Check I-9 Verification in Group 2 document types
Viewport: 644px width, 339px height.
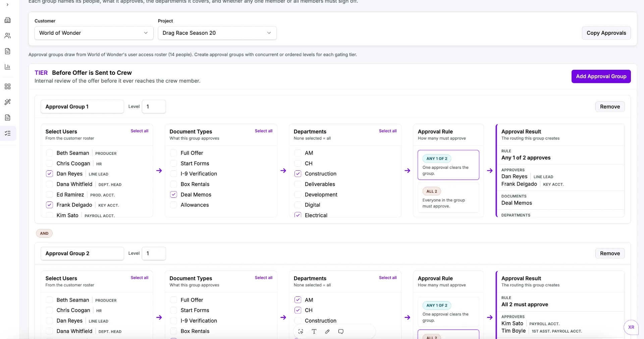(173, 321)
